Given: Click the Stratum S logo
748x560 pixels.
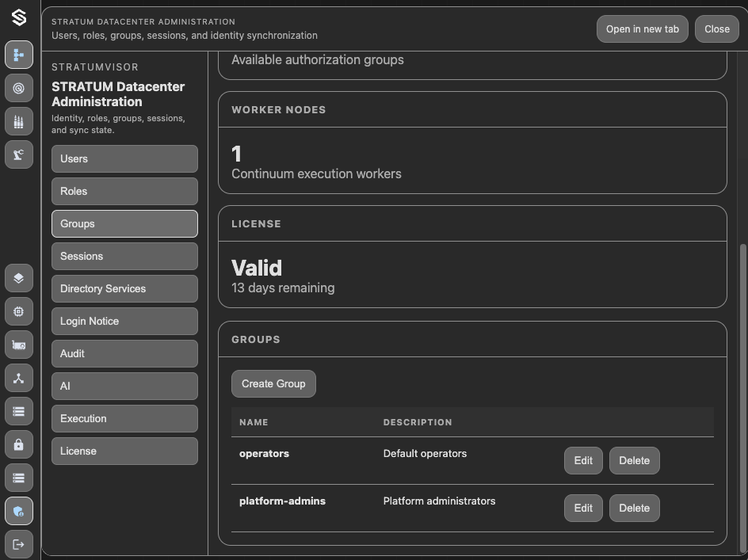Looking at the screenshot, I should coord(19,18).
